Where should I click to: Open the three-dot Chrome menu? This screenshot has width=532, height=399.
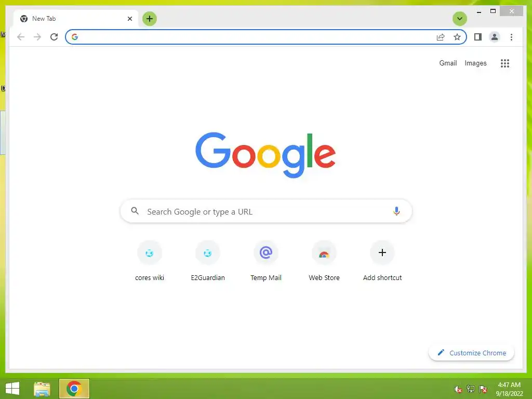[511, 37]
